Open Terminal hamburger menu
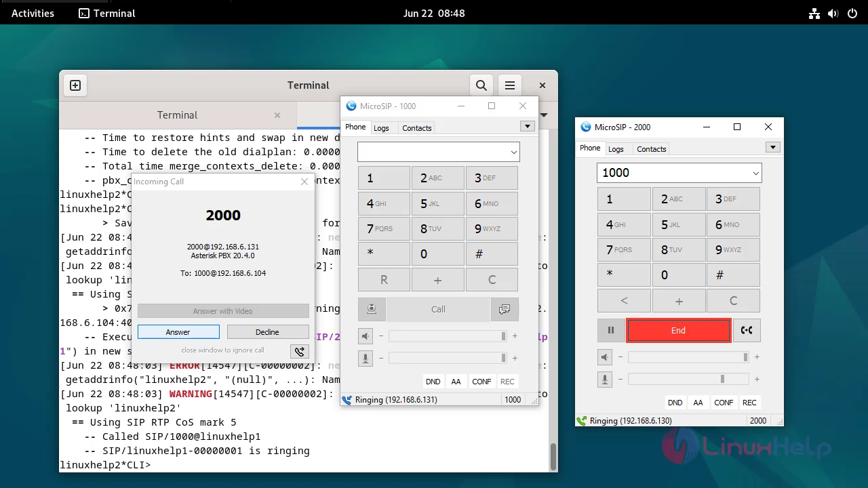868x488 pixels. pos(510,85)
